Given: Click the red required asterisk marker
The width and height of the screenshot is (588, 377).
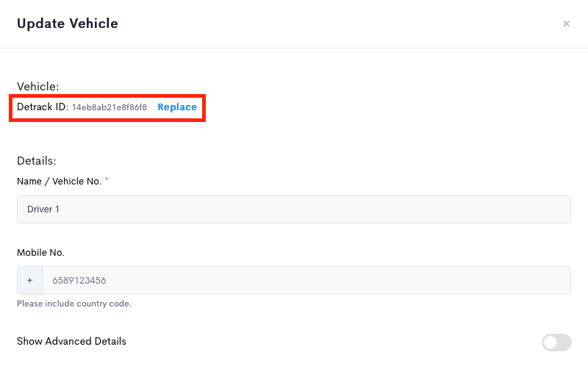Looking at the screenshot, I should coord(107,179).
